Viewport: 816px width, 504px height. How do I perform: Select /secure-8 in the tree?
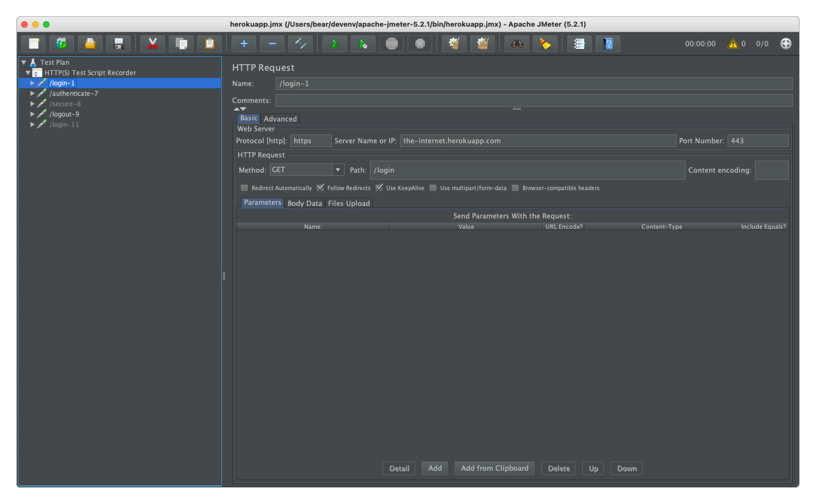click(65, 104)
